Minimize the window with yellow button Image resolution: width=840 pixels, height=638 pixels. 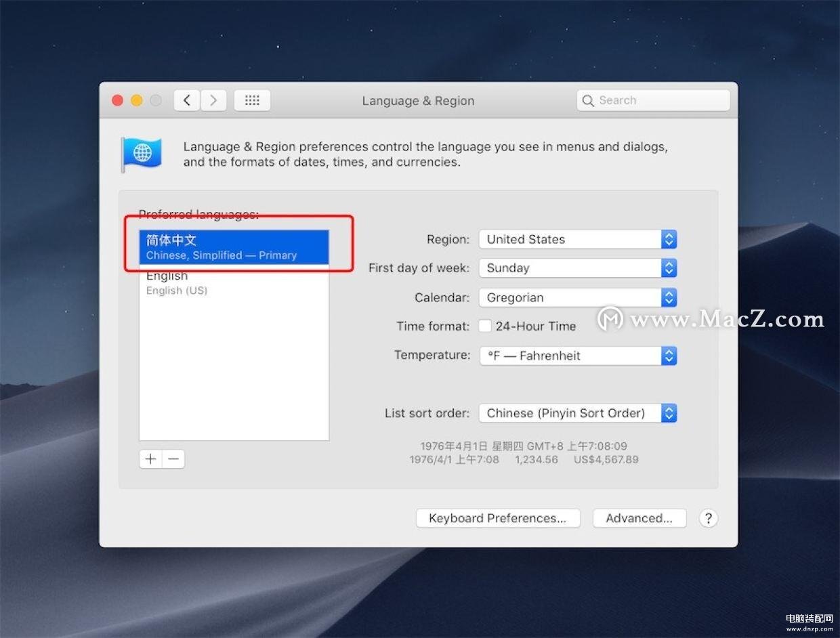(136, 101)
